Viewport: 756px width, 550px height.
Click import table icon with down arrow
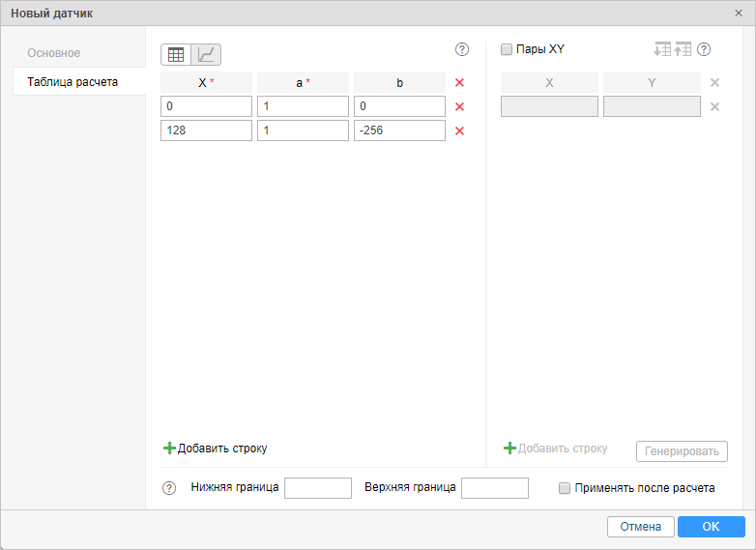click(x=662, y=49)
